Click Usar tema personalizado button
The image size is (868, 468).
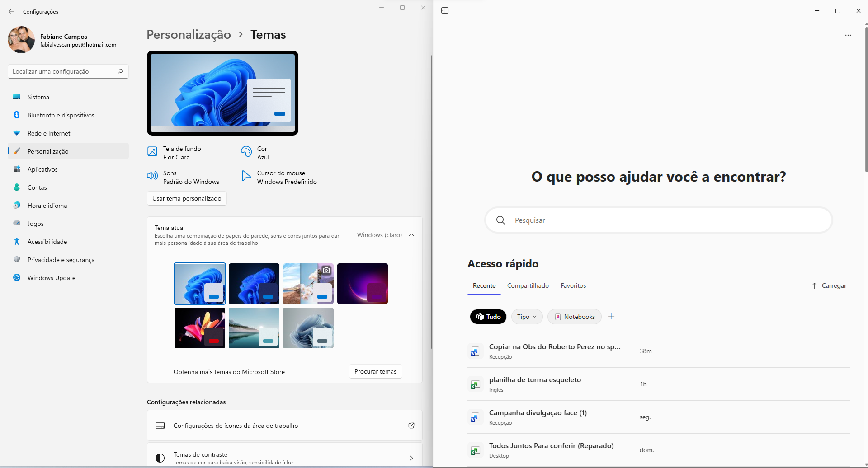pyautogui.click(x=187, y=198)
